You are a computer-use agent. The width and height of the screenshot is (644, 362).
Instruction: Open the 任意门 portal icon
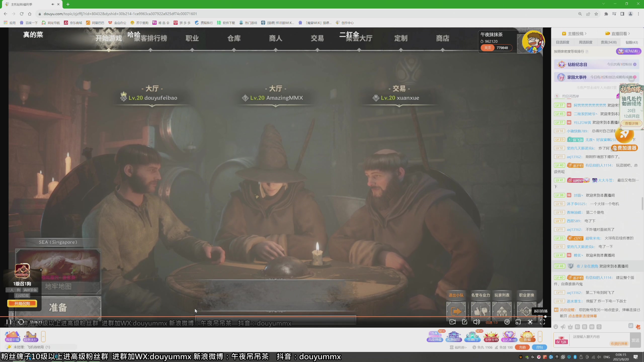tap(472, 336)
